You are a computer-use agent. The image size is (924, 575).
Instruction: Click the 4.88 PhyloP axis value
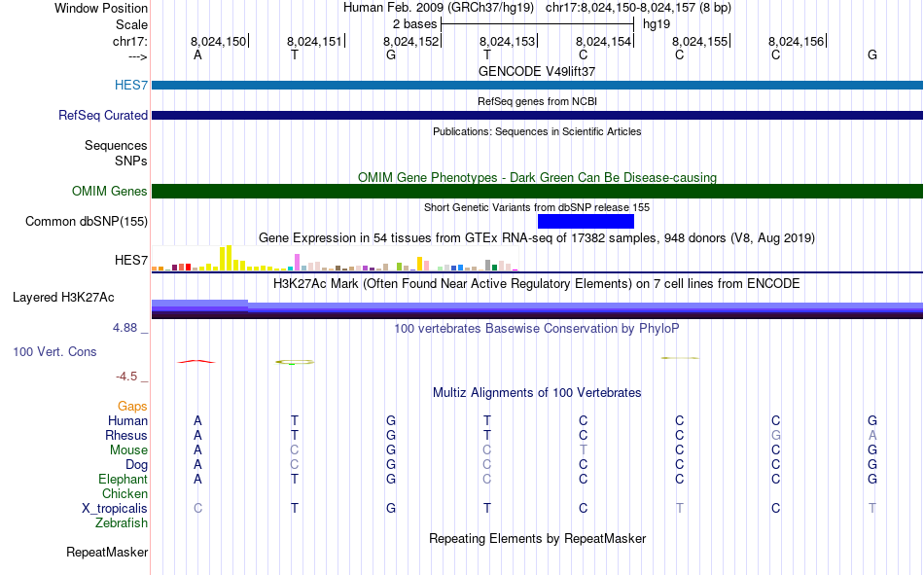(124, 327)
